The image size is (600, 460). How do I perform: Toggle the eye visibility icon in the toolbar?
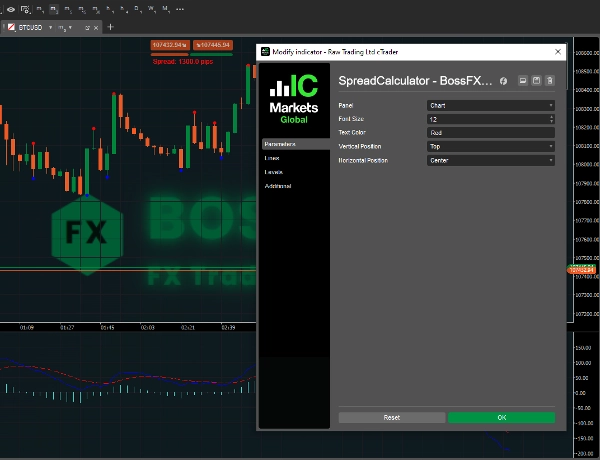pos(11,9)
